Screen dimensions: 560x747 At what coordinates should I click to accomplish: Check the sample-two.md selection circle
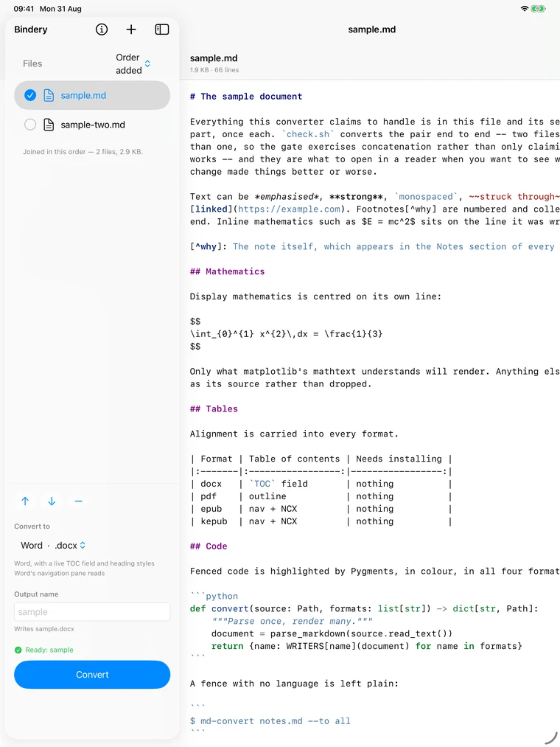[x=30, y=125]
